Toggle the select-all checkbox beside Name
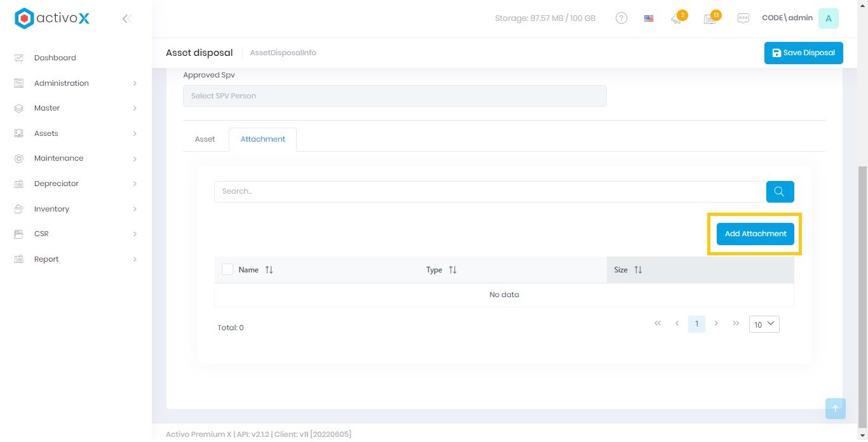The image size is (868, 442). coord(227,270)
